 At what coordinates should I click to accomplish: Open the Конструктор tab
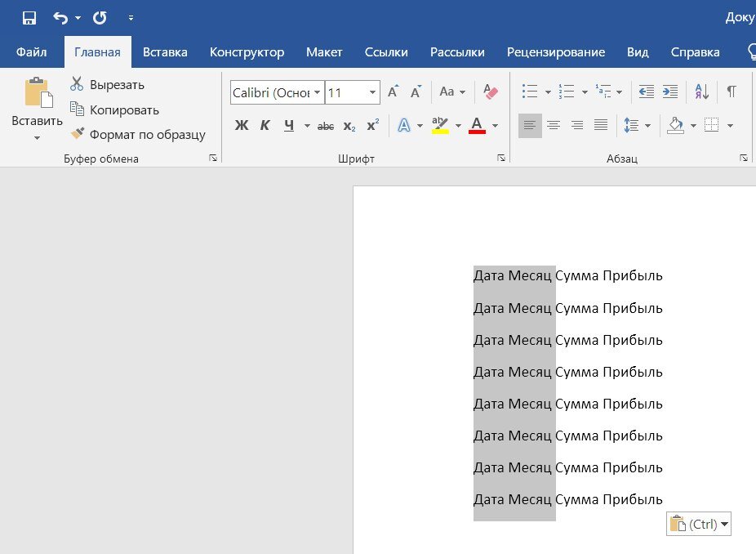point(247,52)
